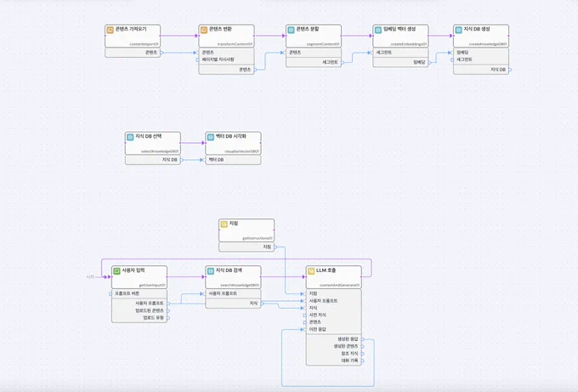Select the 콘텐츠 변환 node title
578x392 pixels.
click(x=220, y=29)
